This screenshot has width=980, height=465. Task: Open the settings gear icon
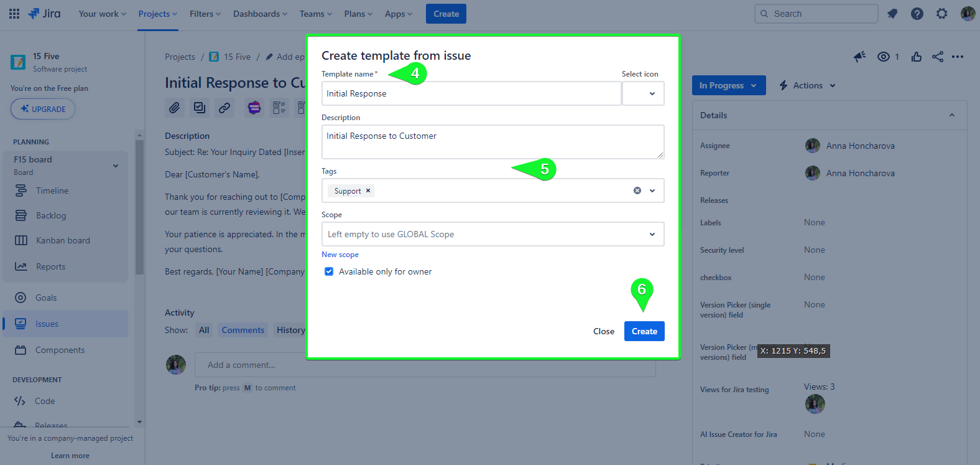point(942,14)
